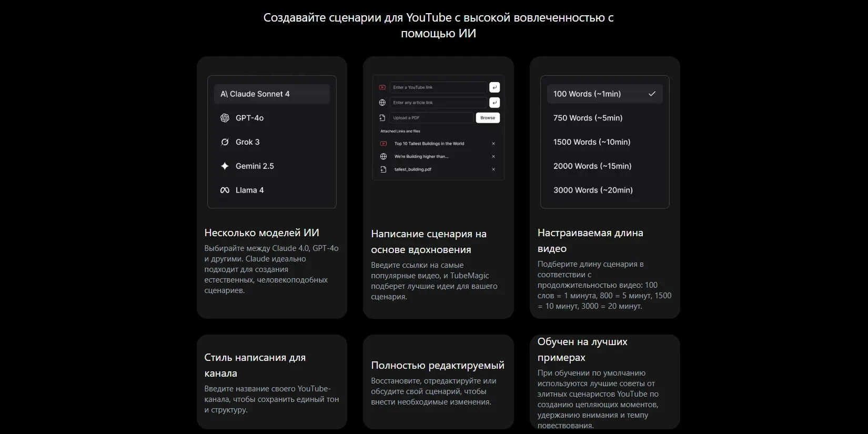This screenshot has width=868, height=434.
Task: Select the Claude Sonnet 4 model
Action: tap(271, 94)
